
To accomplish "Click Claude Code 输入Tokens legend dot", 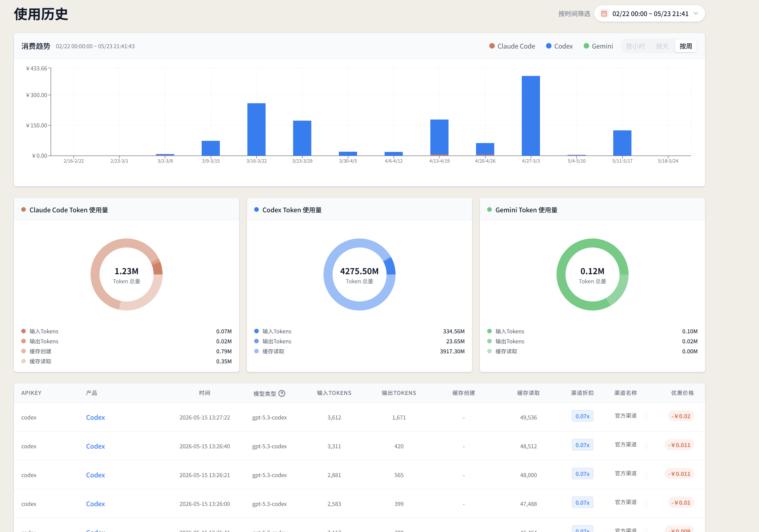I will (23, 331).
